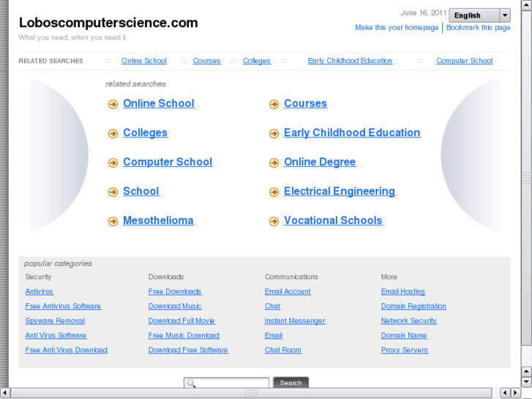
Task: Open Make this your homepage link
Action: pos(397,28)
